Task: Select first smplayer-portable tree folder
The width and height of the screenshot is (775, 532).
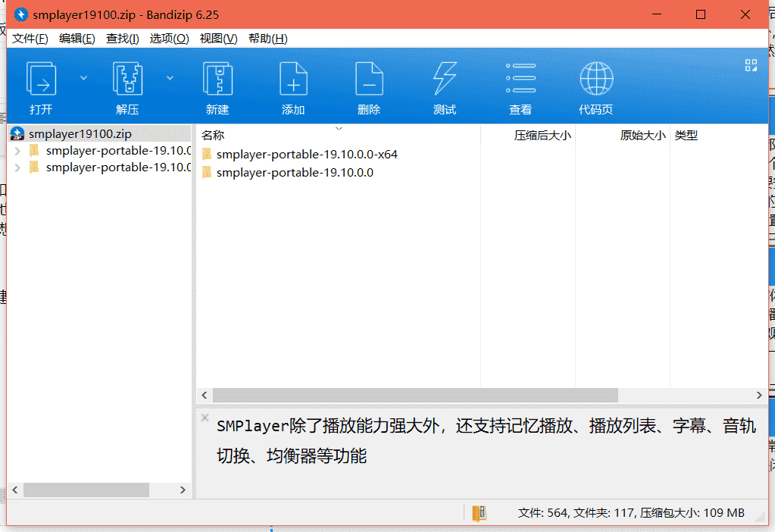Action: pyautogui.click(x=119, y=151)
